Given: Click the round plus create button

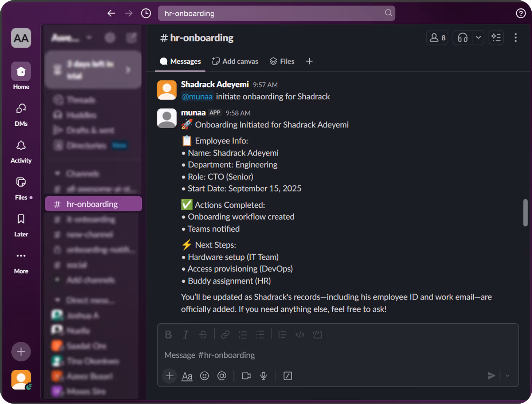Looking at the screenshot, I should coord(21,352).
